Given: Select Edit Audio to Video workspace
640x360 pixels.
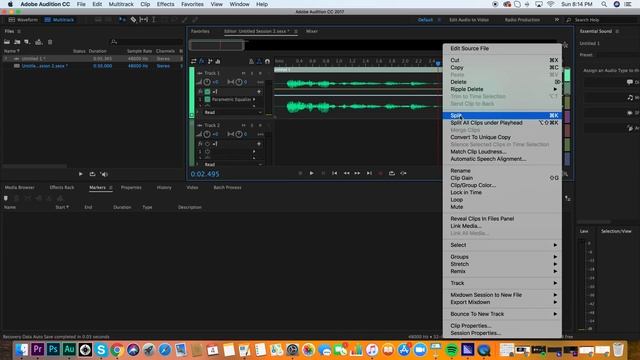Looking at the screenshot, I should point(469,20).
